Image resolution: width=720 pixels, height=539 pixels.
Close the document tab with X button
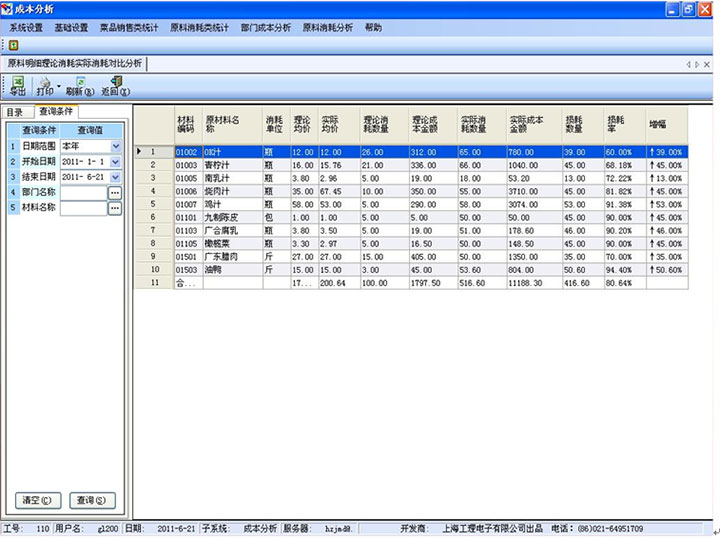coord(707,65)
